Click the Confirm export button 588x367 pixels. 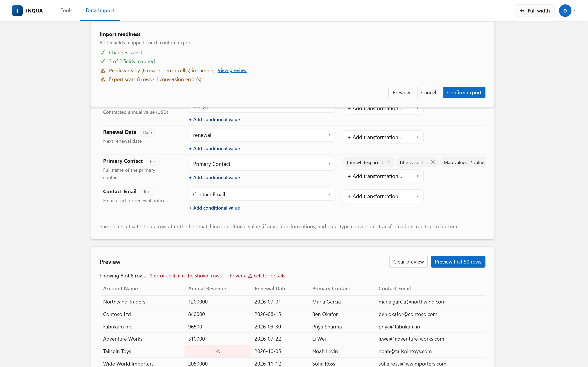[x=464, y=92]
